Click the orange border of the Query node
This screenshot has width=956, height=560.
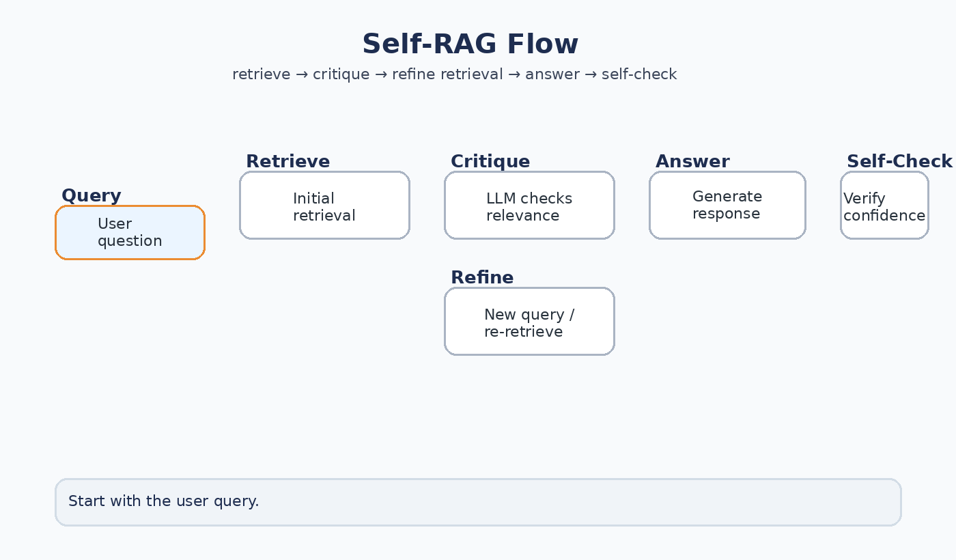click(x=130, y=206)
